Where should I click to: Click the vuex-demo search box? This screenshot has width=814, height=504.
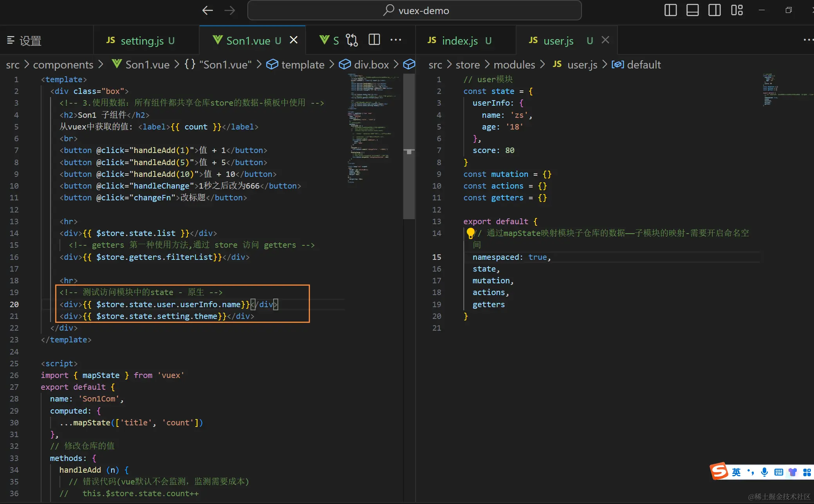pos(414,11)
